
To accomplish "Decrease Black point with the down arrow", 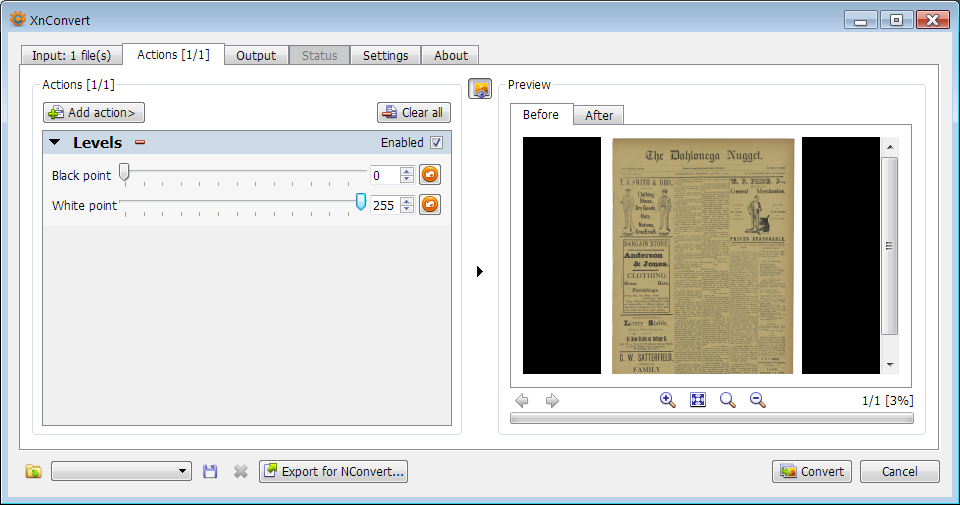I will point(407,179).
